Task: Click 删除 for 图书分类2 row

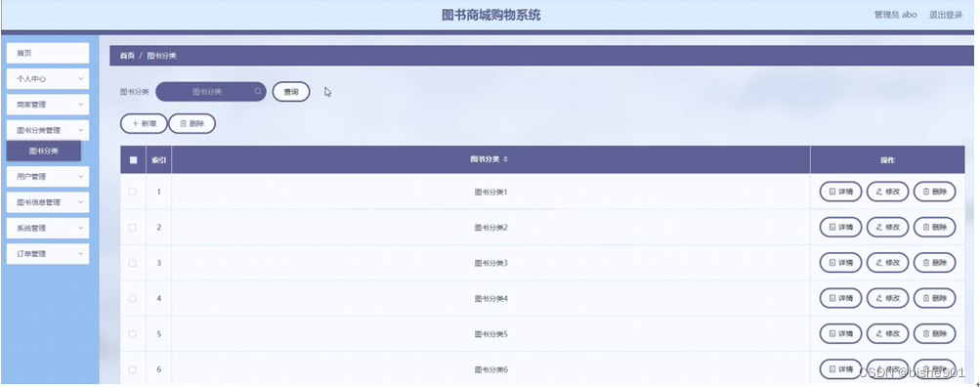Action: pos(934,228)
